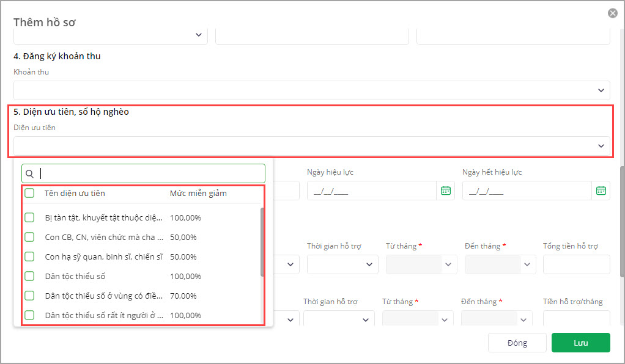
Task: Open the Ngày hiệu lực calendar picker
Action: pyautogui.click(x=445, y=191)
